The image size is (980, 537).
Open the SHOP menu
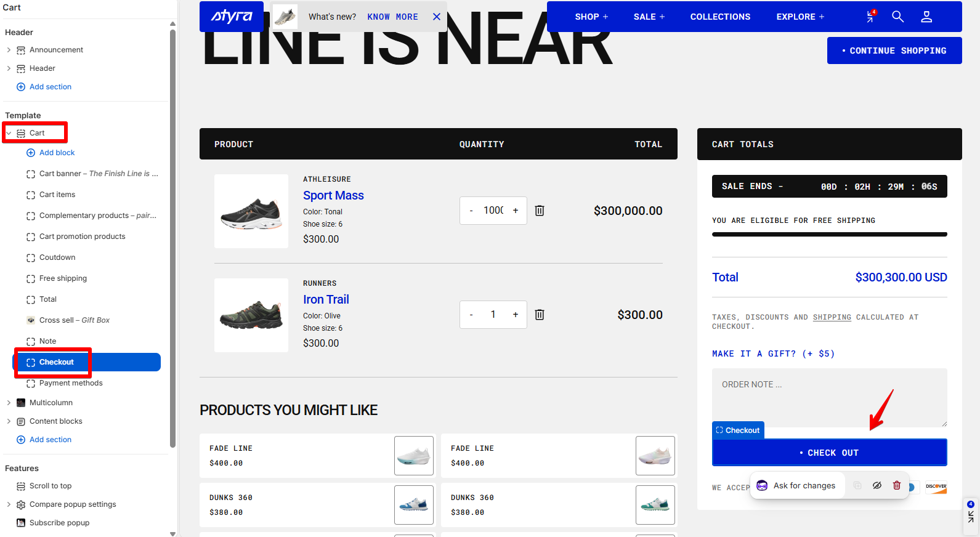[591, 17]
